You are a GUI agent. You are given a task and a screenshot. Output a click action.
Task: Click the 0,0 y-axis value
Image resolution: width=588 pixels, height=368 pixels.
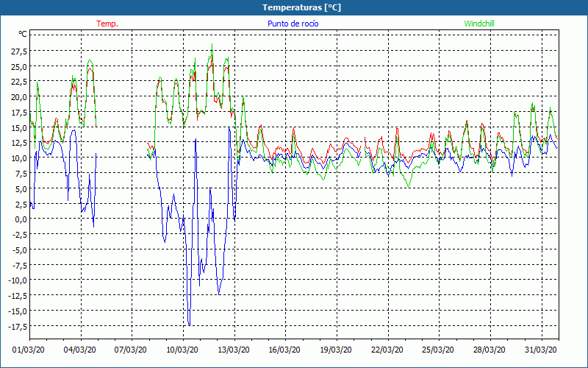(21, 219)
